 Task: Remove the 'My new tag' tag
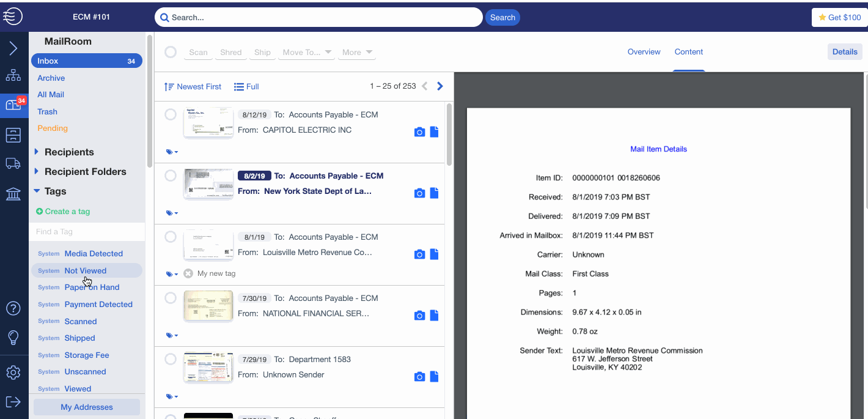click(x=188, y=273)
